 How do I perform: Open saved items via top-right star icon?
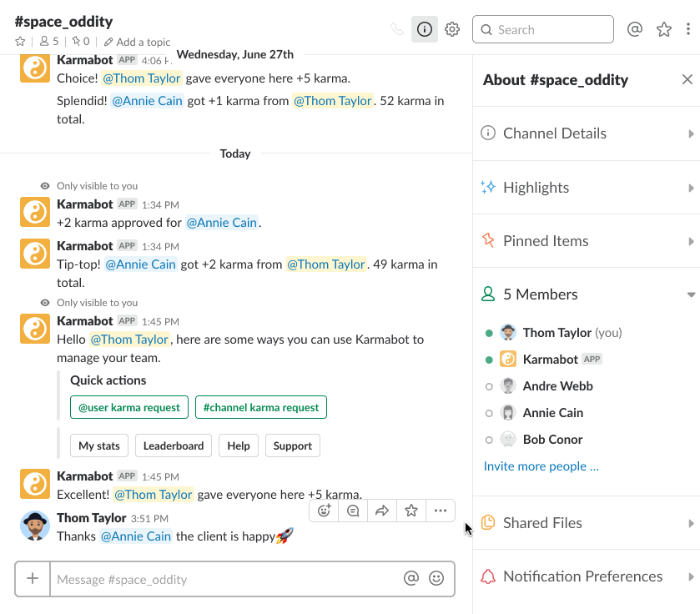click(664, 28)
